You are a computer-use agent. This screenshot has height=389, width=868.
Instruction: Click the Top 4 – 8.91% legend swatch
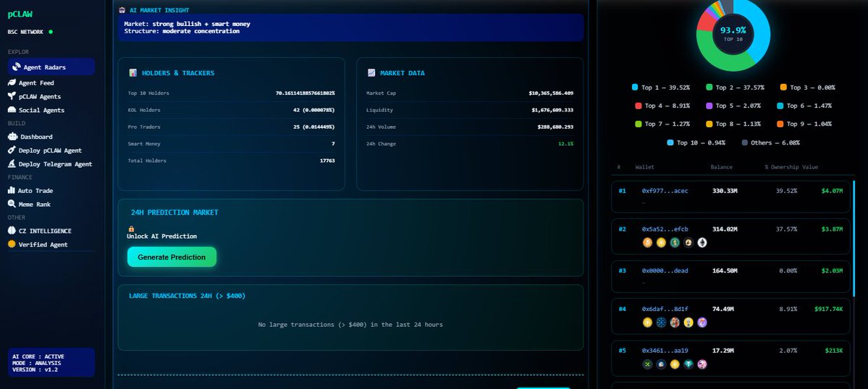click(639, 106)
